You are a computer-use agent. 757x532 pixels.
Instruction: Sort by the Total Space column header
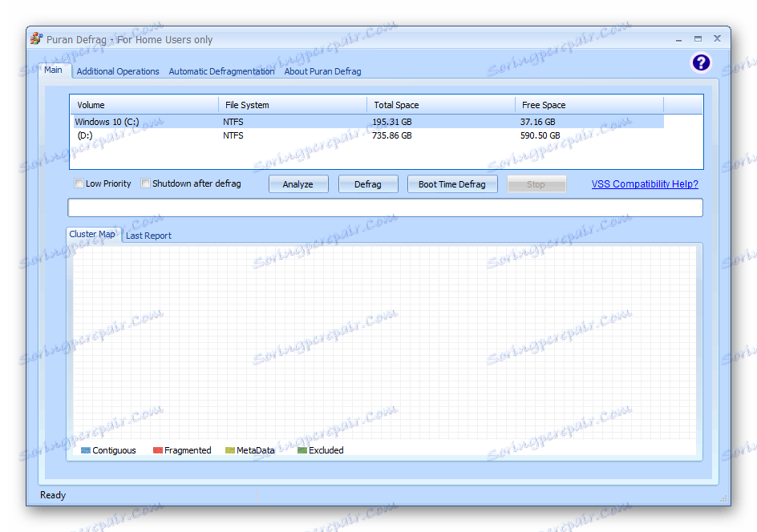tap(441, 105)
